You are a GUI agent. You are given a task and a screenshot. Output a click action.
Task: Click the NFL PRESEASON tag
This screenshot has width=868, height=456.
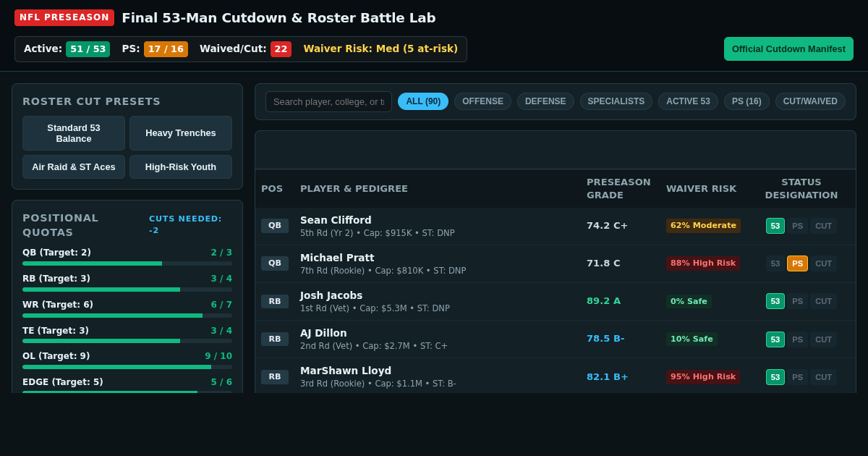(x=64, y=17)
